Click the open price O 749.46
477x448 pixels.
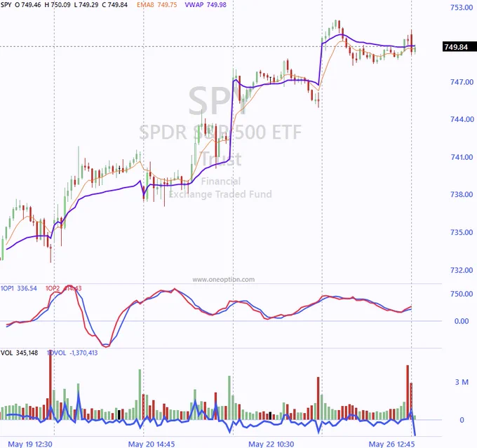(27, 5)
